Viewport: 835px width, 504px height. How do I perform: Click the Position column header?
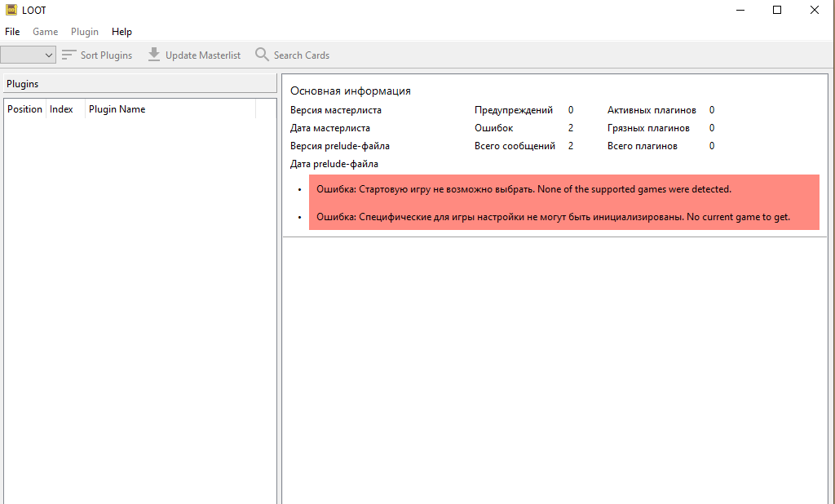pos(24,108)
